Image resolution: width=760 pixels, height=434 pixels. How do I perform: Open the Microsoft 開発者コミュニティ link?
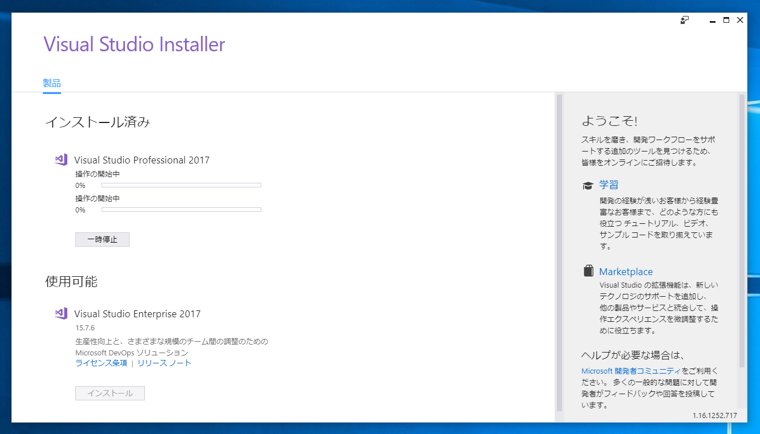pyautogui.click(x=631, y=371)
